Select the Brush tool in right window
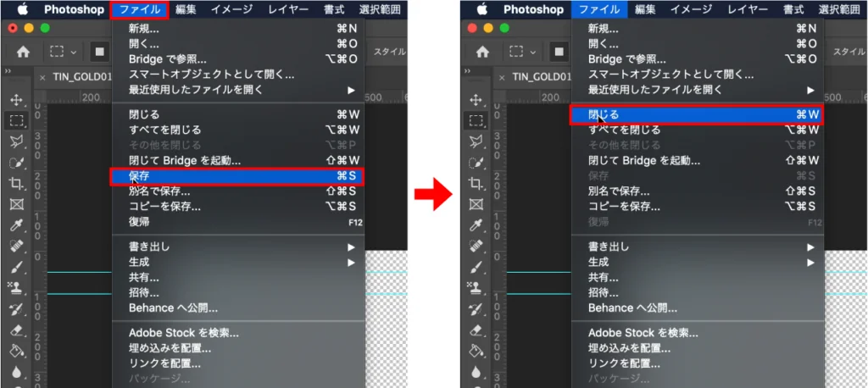 [476, 267]
